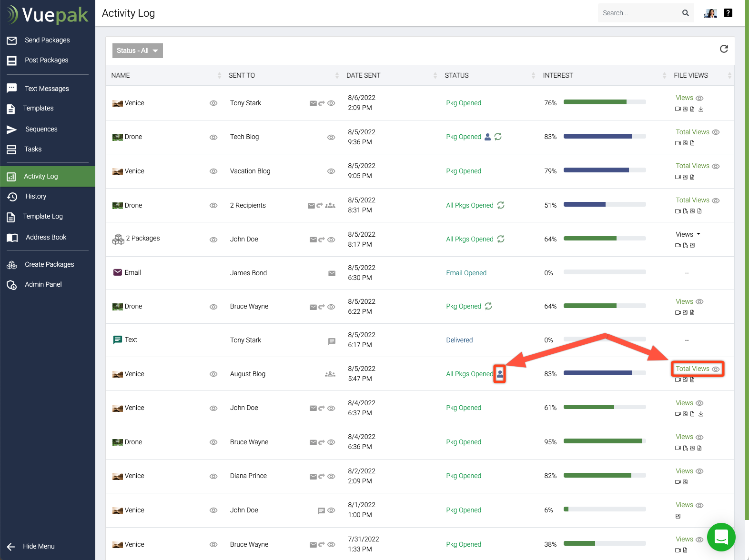The height and width of the screenshot is (560, 749).
Task: Toggle the eye icon next to Tech Blog
Action: (x=331, y=137)
